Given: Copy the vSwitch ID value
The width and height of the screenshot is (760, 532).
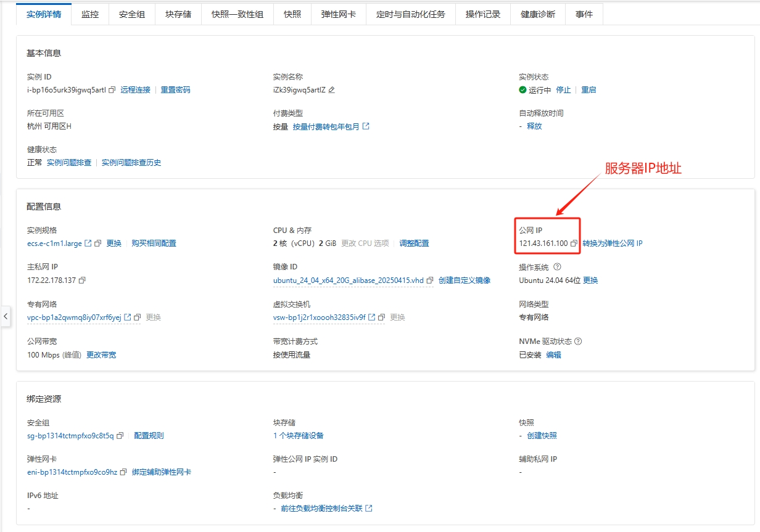Looking at the screenshot, I should tap(381, 317).
